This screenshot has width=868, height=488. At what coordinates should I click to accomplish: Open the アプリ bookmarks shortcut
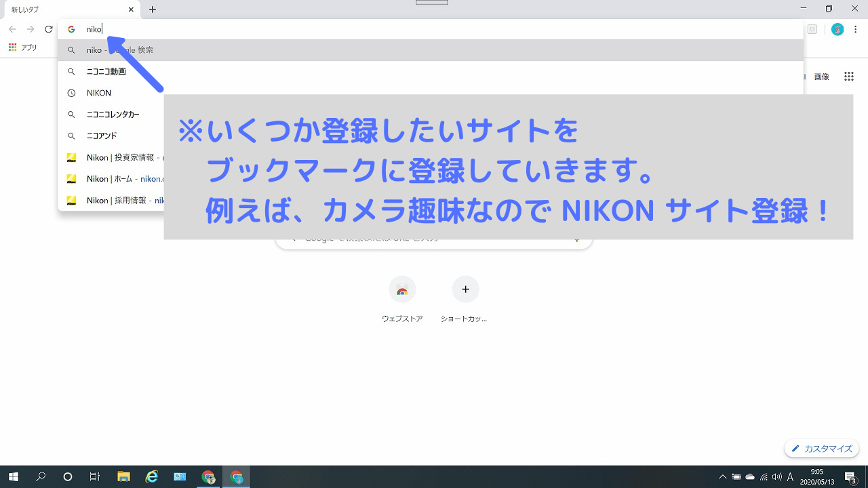[x=23, y=47]
